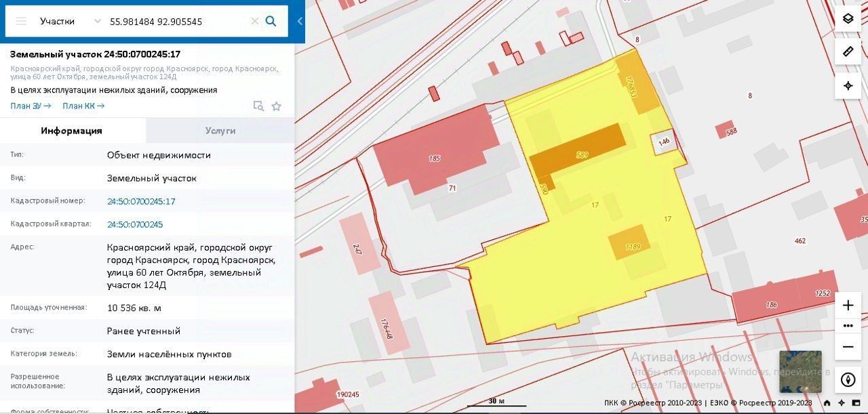Open the hamburger menu in search bar

pos(21,21)
